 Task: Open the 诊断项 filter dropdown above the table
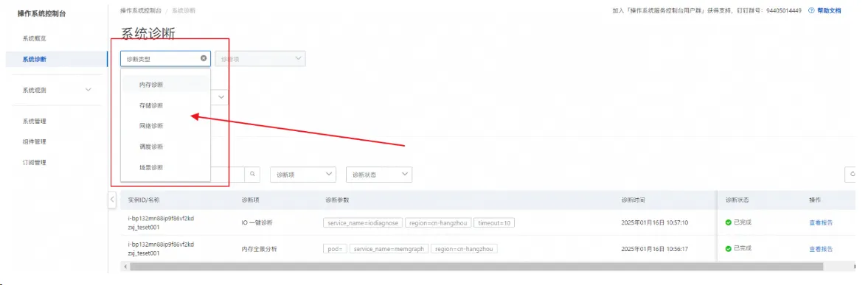[303, 174]
